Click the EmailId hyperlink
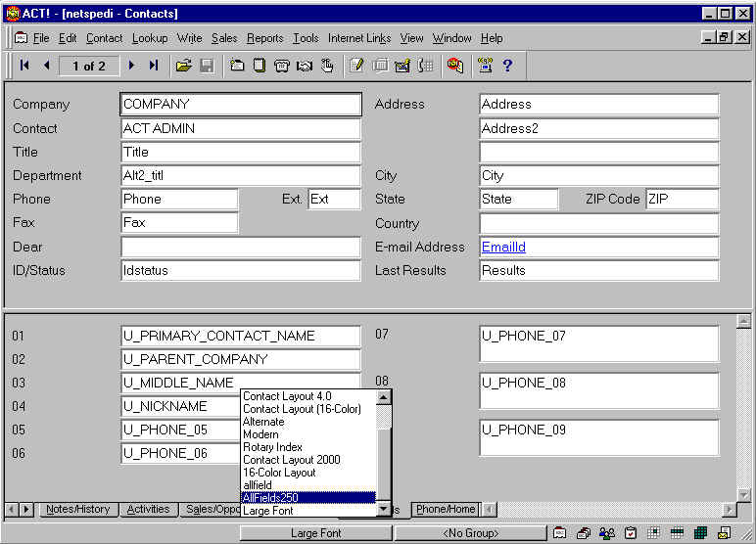 click(503, 247)
